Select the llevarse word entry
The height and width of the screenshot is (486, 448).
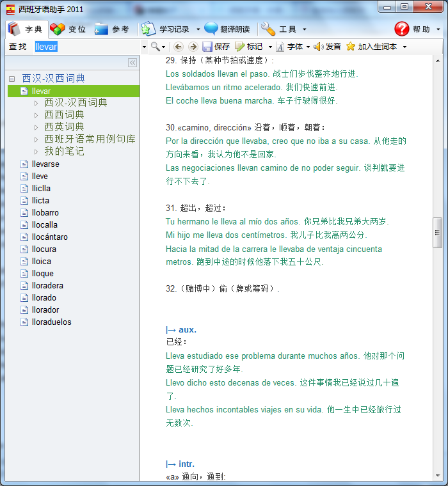tap(45, 164)
